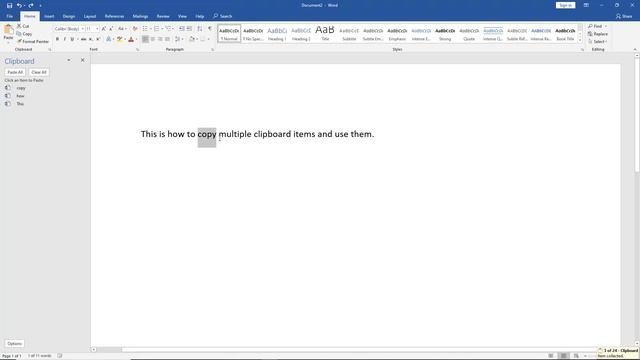Open the font size dropdown
The width and height of the screenshot is (640, 360).
97,29
